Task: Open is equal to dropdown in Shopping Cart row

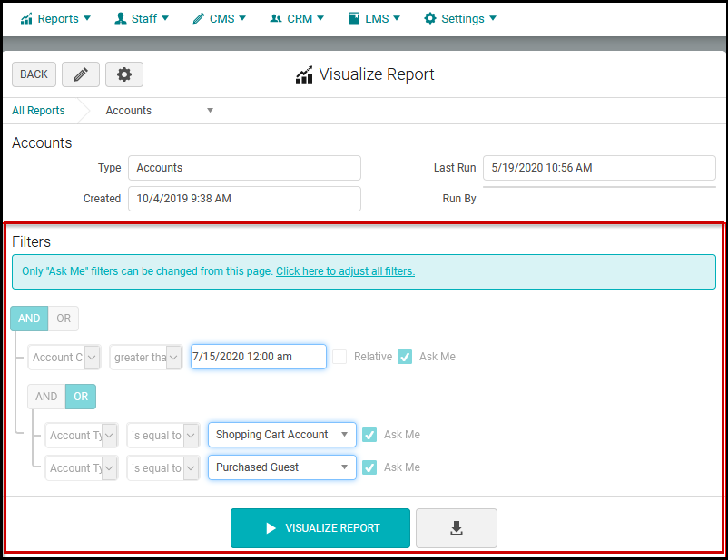Action: tap(163, 435)
